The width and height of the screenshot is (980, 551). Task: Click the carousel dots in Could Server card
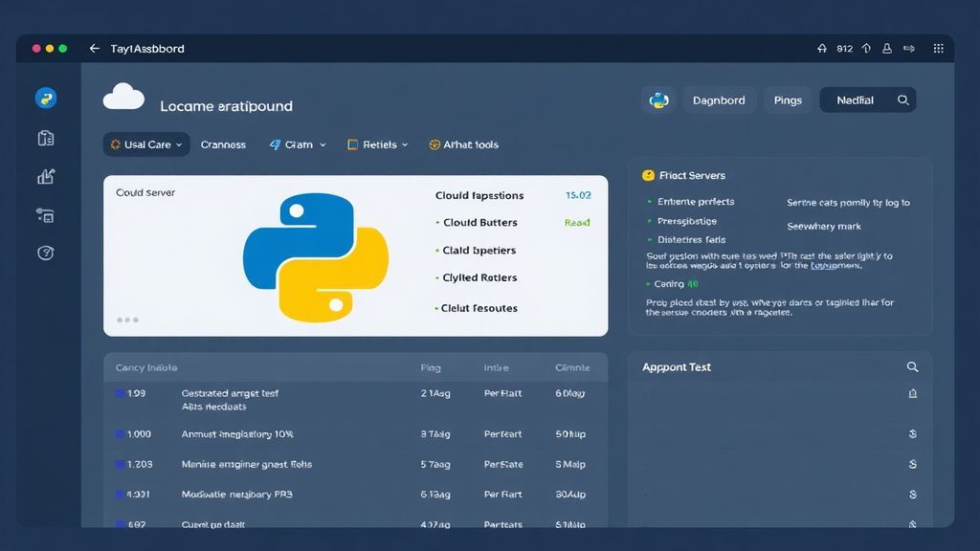pos(127,320)
